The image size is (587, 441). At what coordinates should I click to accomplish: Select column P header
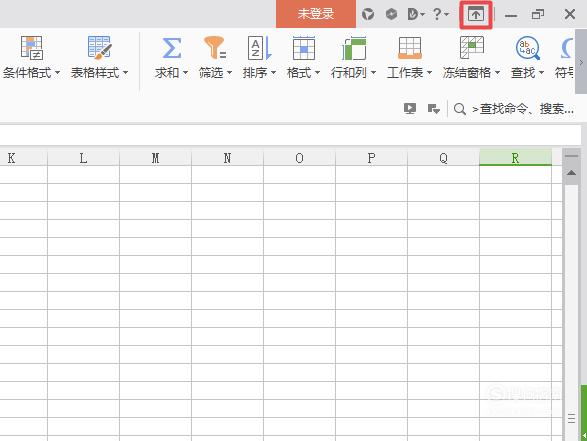371,158
